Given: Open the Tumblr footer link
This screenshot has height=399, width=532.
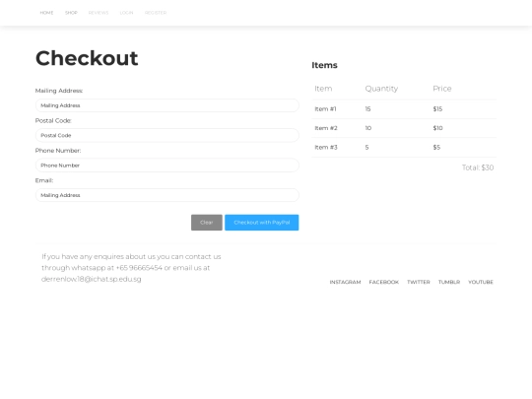Looking at the screenshot, I should click(x=449, y=282).
